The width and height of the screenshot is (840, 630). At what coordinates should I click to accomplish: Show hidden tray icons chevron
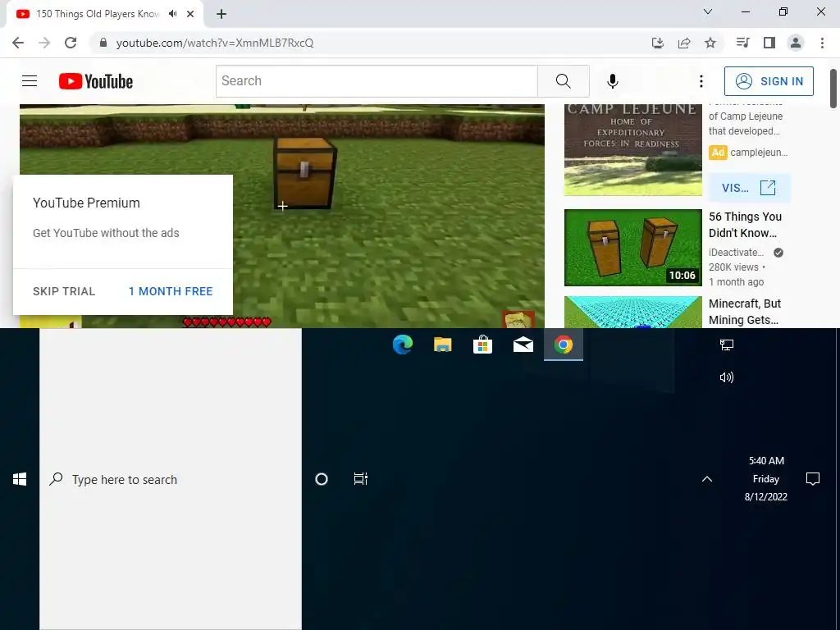[x=707, y=479]
